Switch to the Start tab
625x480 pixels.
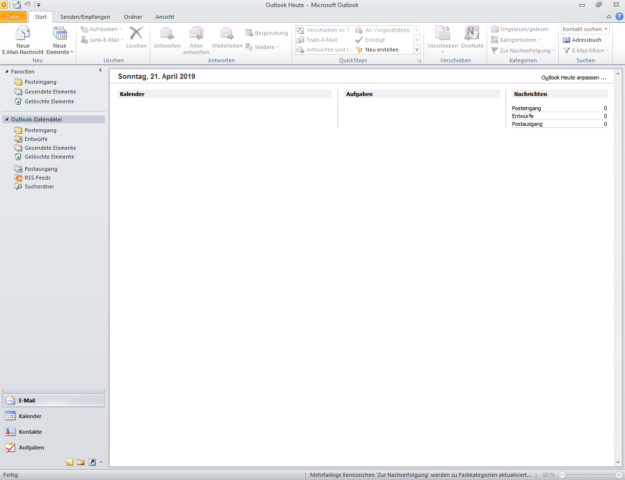pyautogui.click(x=41, y=17)
